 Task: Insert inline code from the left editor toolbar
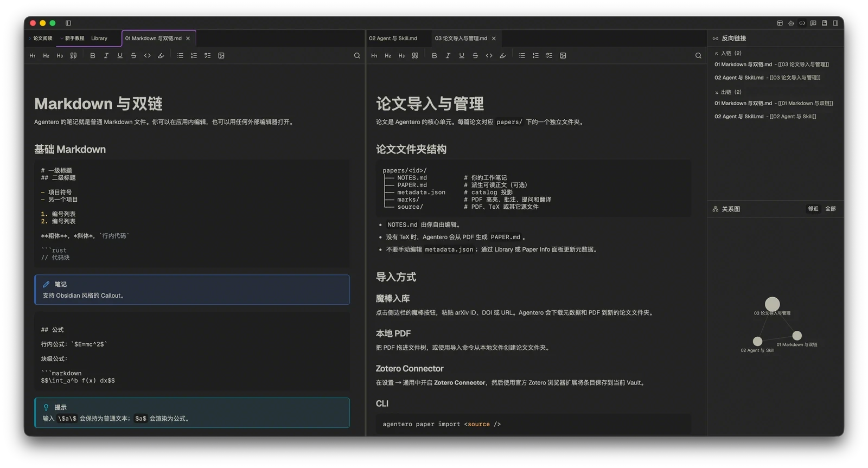point(147,55)
